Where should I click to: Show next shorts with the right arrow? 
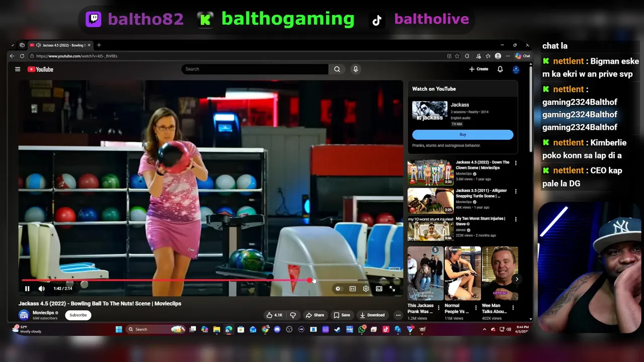pos(517,279)
